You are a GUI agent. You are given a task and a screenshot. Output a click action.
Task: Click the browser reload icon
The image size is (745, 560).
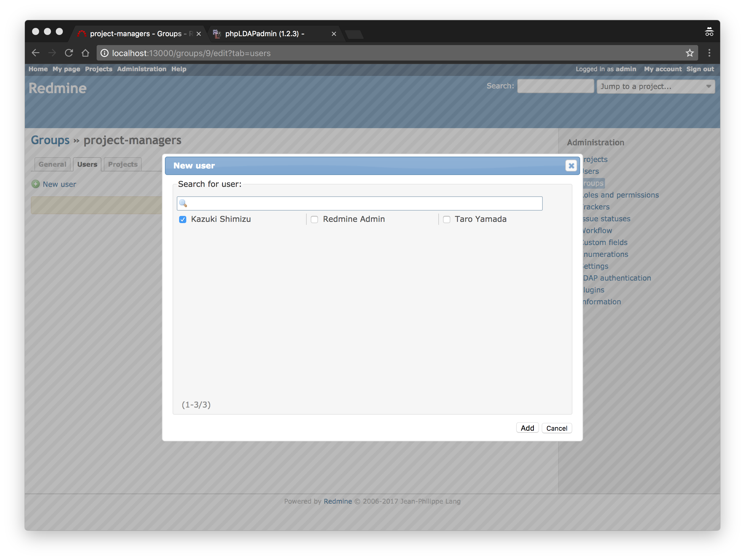[69, 53]
